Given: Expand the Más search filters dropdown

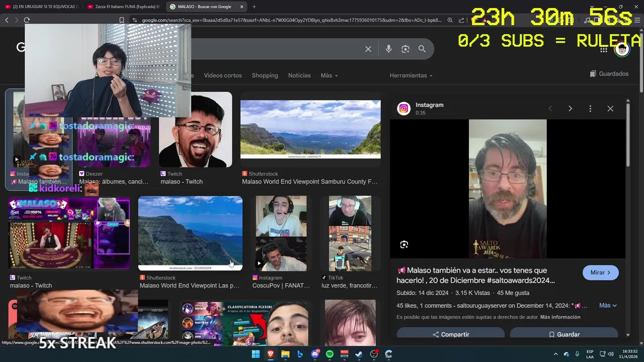Looking at the screenshot, I should point(329,75).
